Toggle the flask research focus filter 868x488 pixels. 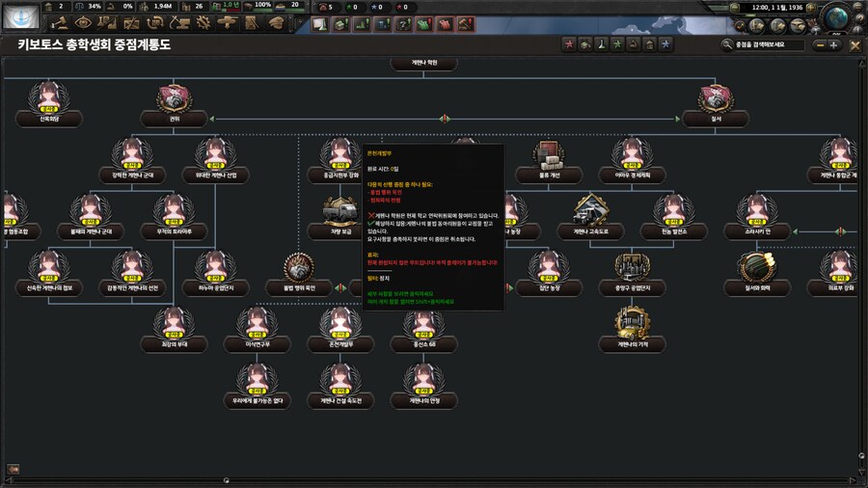(x=600, y=44)
